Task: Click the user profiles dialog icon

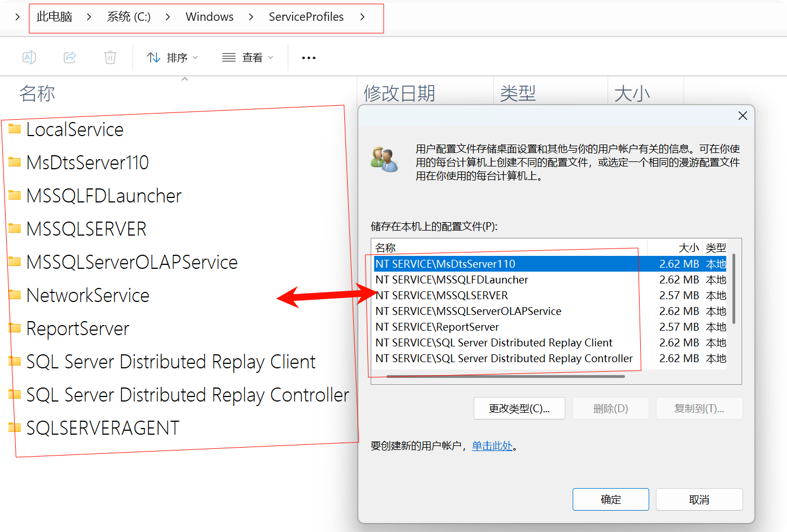Action: click(x=385, y=159)
